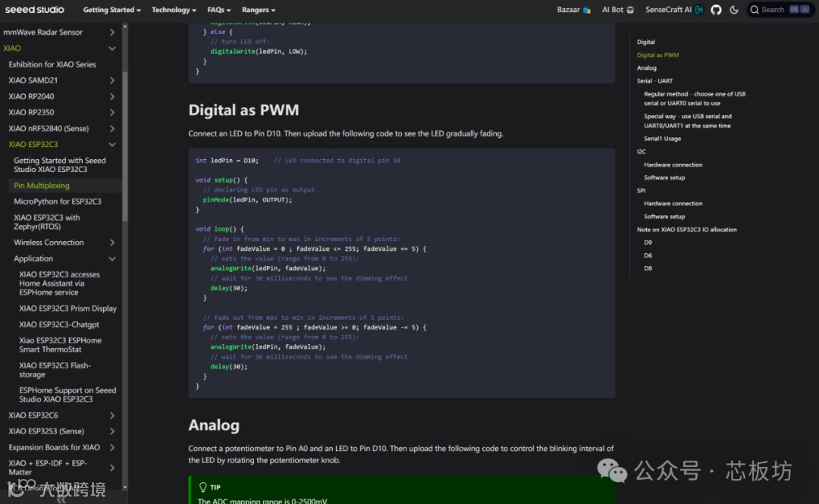Open XIAO ESP32C3 accesses Home Assistant page
The width and height of the screenshot is (819, 504).
point(60,283)
